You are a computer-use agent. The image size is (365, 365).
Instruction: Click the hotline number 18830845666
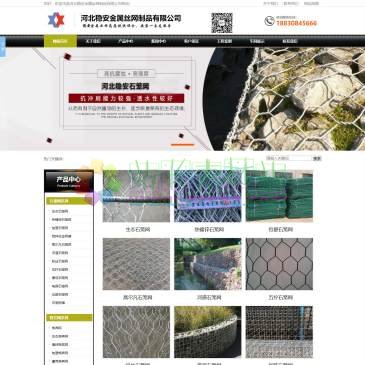pos(297,23)
